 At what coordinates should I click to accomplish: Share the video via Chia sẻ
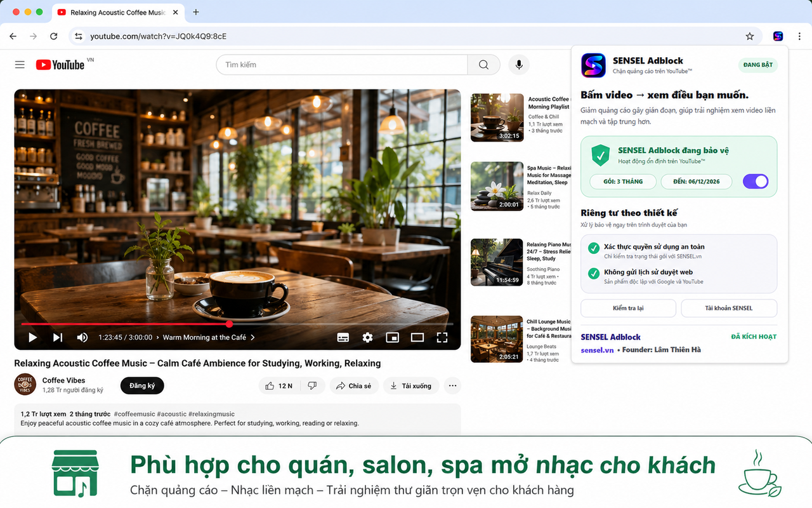click(x=353, y=385)
